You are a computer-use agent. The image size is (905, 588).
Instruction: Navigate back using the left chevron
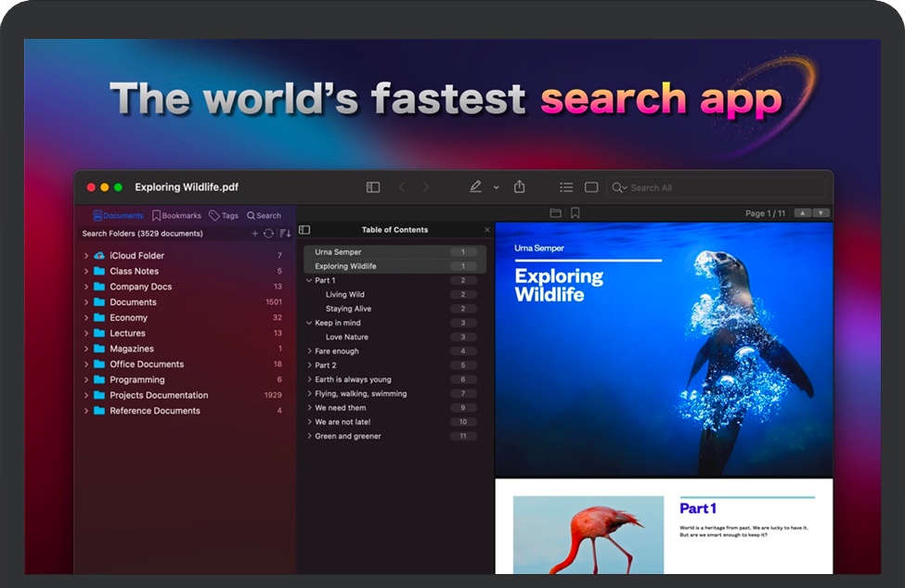[x=400, y=186]
